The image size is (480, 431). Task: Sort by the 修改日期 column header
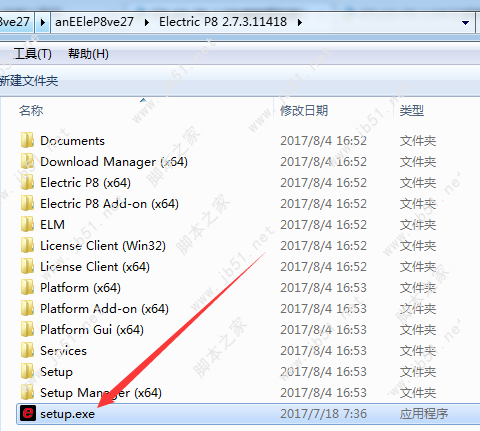(304, 110)
